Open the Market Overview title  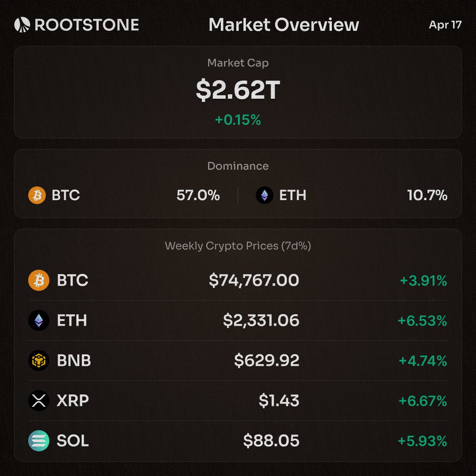(x=283, y=25)
